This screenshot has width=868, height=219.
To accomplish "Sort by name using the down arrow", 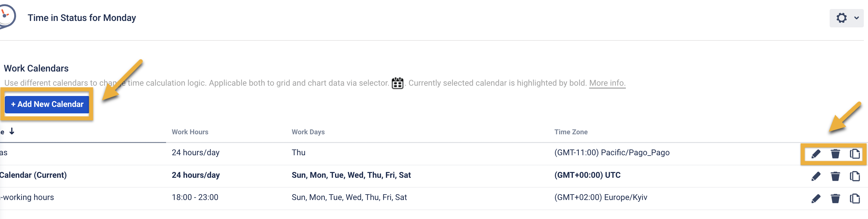I will pos(12,131).
